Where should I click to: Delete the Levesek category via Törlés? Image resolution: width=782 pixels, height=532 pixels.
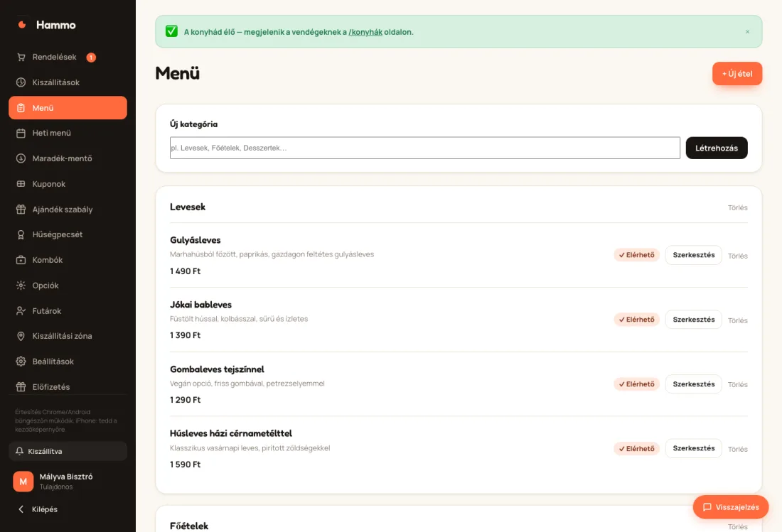[x=738, y=207]
